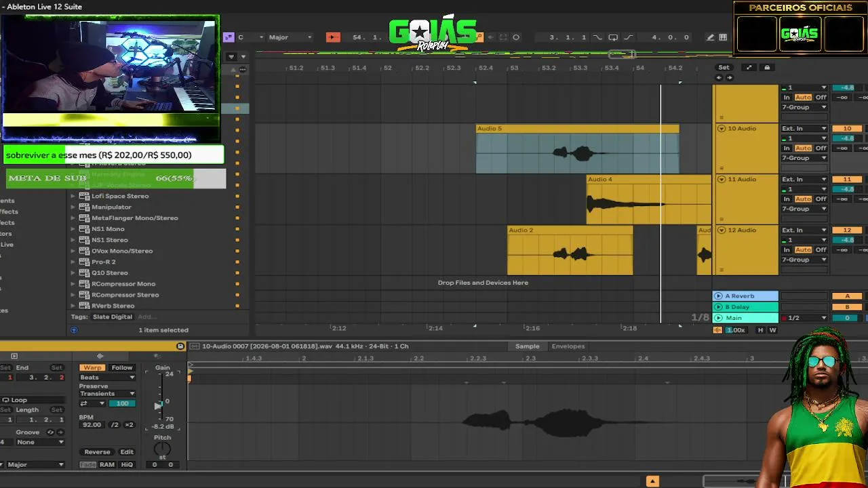The width and height of the screenshot is (868, 488).
Task: Open the Major scale dropdown in toolbar
Action: point(290,37)
